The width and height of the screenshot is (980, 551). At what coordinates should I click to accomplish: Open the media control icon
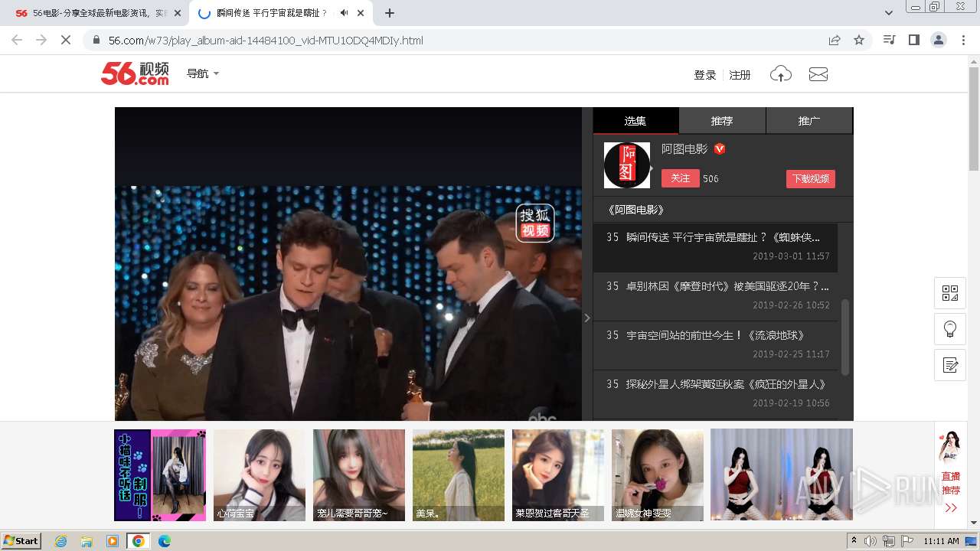tap(889, 40)
